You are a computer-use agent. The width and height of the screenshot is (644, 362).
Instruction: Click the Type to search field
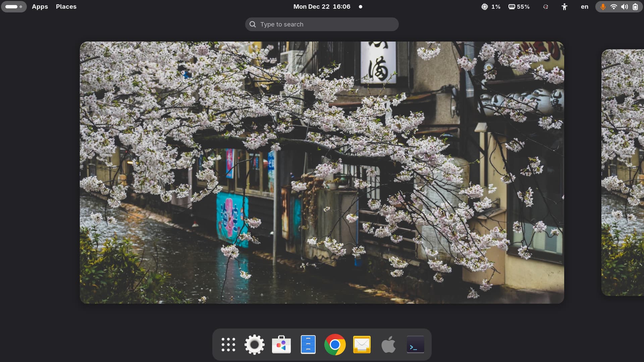pos(322,24)
